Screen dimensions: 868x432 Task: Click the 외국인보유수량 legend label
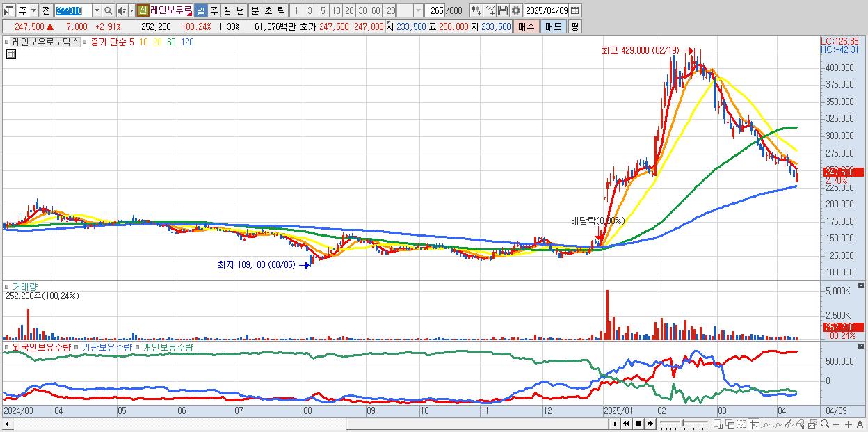[42, 346]
